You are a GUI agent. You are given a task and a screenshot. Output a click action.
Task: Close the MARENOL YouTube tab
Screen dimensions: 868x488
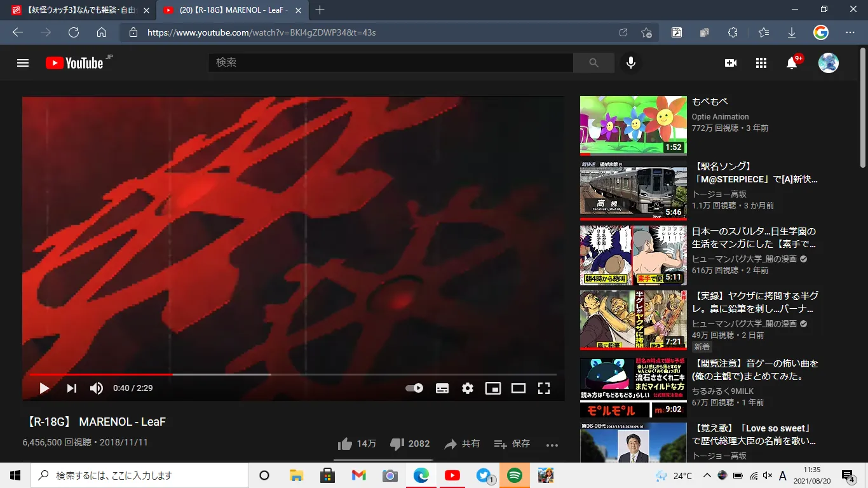pyautogui.click(x=297, y=10)
